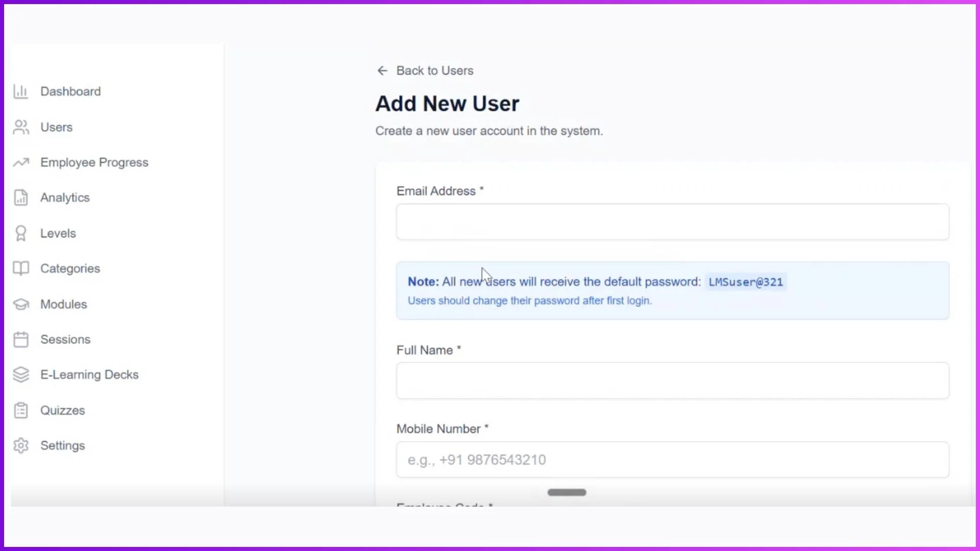Click the Back to Users link
Screen dimensions: 980x551
[x=434, y=70]
